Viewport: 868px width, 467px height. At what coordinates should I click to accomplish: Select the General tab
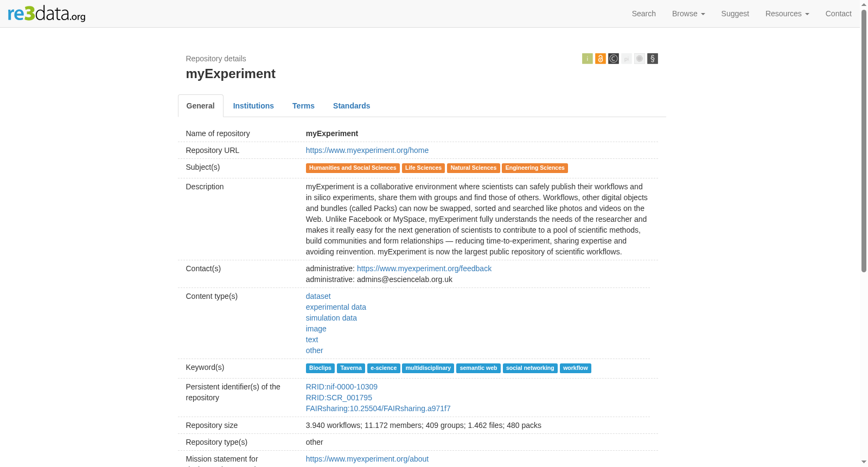coord(201,106)
